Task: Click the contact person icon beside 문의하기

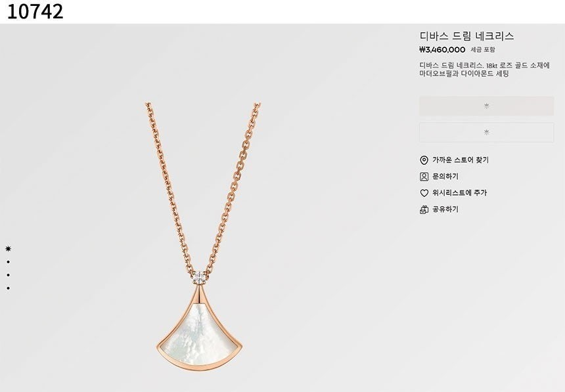Action: [424, 177]
